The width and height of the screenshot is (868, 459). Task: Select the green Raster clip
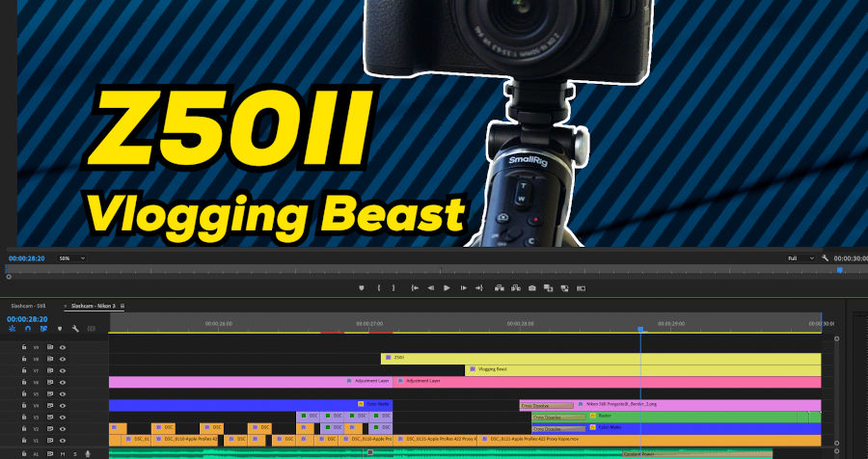(676, 417)
